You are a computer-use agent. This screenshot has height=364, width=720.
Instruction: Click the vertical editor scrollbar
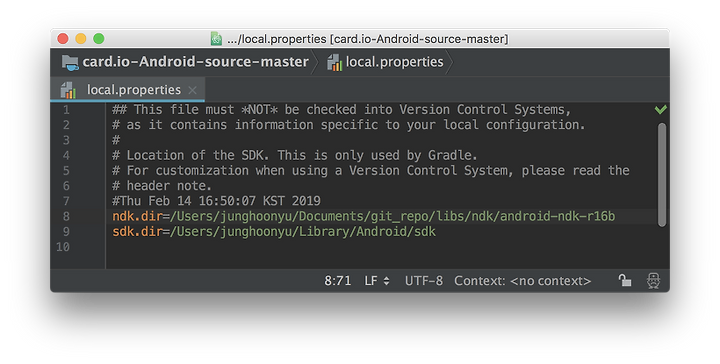pyautogui.click(x=662, y=174)
